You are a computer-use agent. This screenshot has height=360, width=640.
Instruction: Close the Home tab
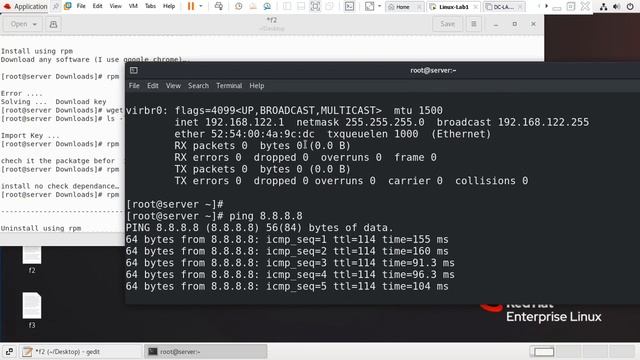pyautogui.click(x=419, y=7)
